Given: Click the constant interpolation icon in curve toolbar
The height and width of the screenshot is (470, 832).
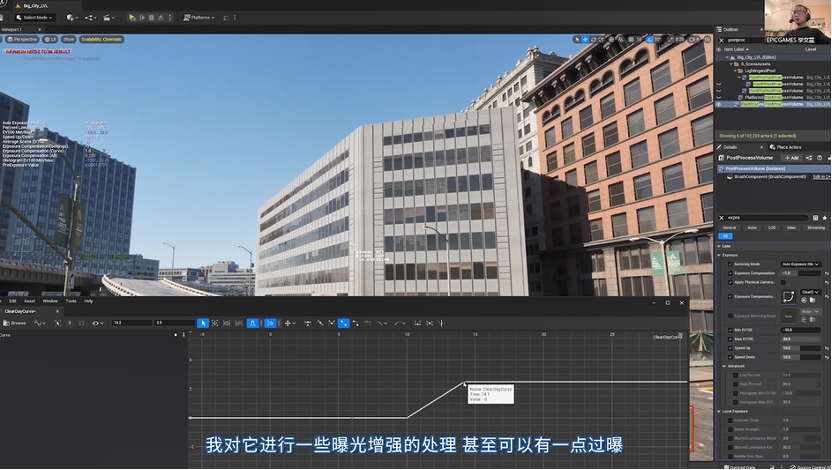Looking at the screenshot, I should 356,323.
